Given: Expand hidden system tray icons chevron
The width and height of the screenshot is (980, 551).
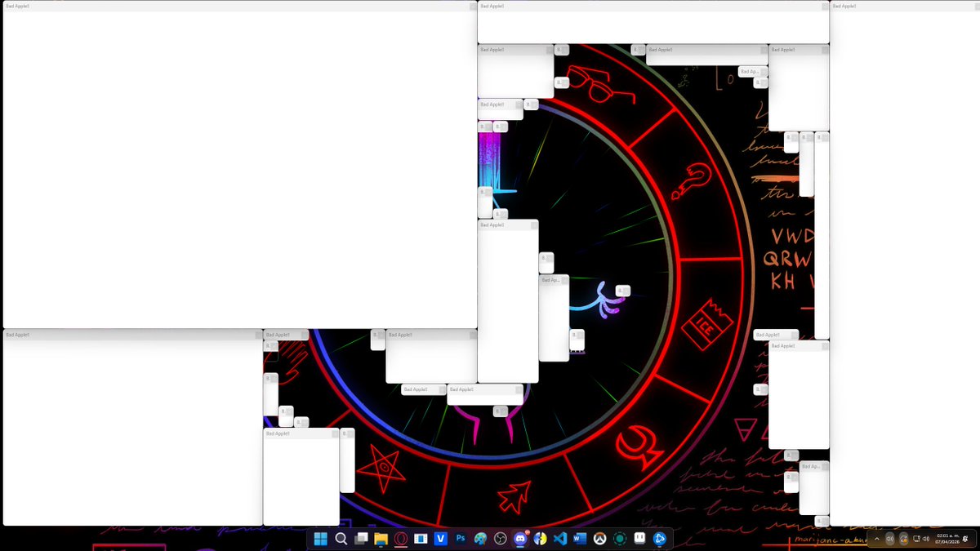Looking at the screenshot, I should coord(877,539).
